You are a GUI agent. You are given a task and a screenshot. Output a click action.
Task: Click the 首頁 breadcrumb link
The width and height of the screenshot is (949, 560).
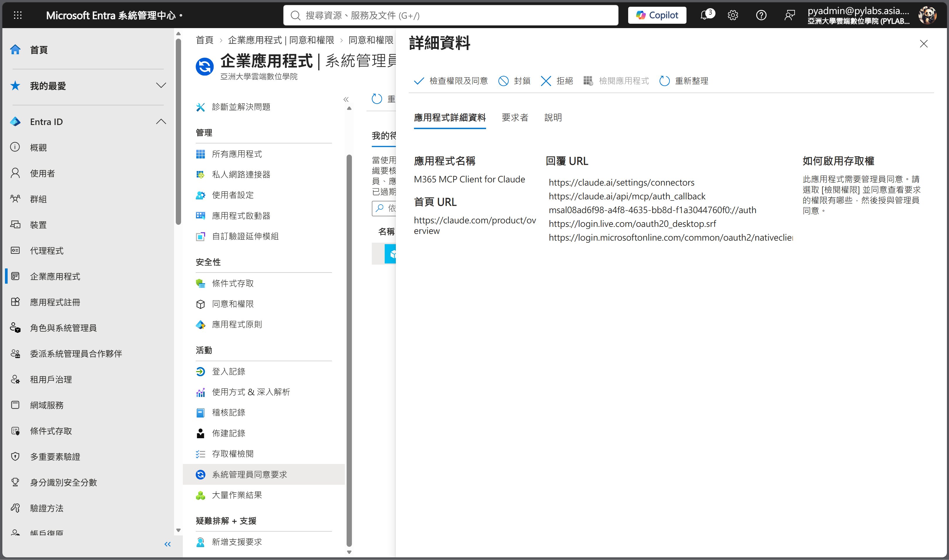tap(205, 40)
